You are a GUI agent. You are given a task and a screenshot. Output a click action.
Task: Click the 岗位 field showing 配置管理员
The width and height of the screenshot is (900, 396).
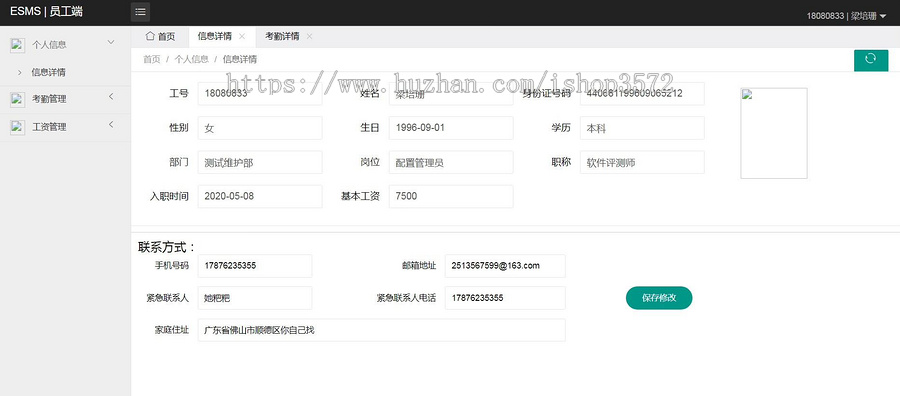point(451,162)
